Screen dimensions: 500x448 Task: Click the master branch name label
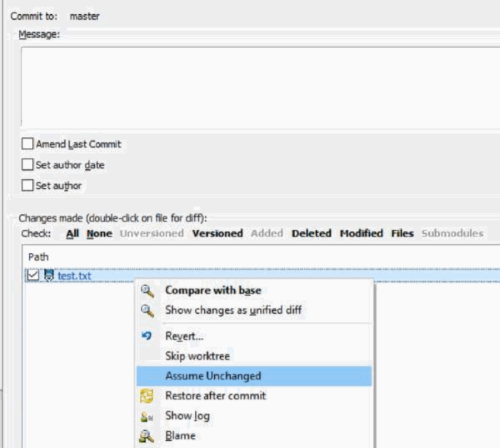click(x=84, y=16)
